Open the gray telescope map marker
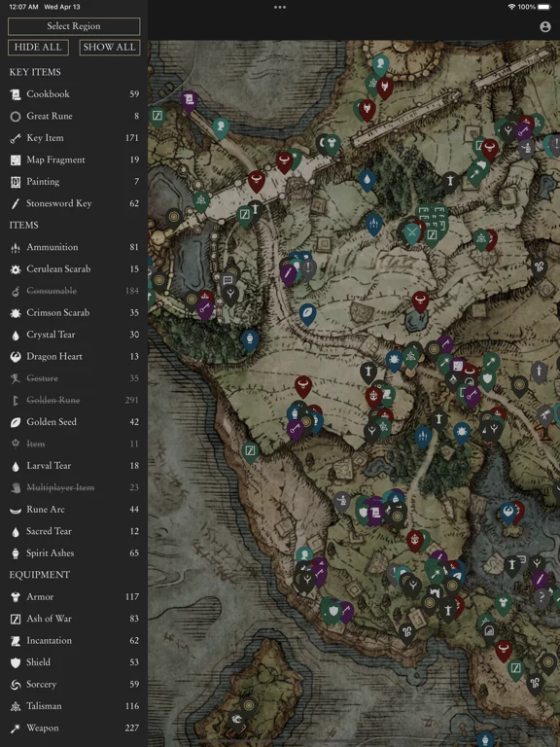Viewport: 560px width, 747px height. pos(544,415)
